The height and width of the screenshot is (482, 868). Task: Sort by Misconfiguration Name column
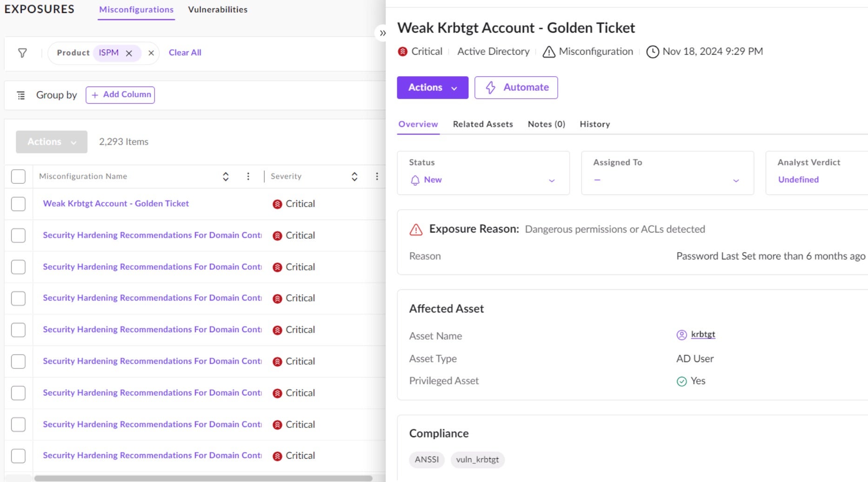pos(226,176)
